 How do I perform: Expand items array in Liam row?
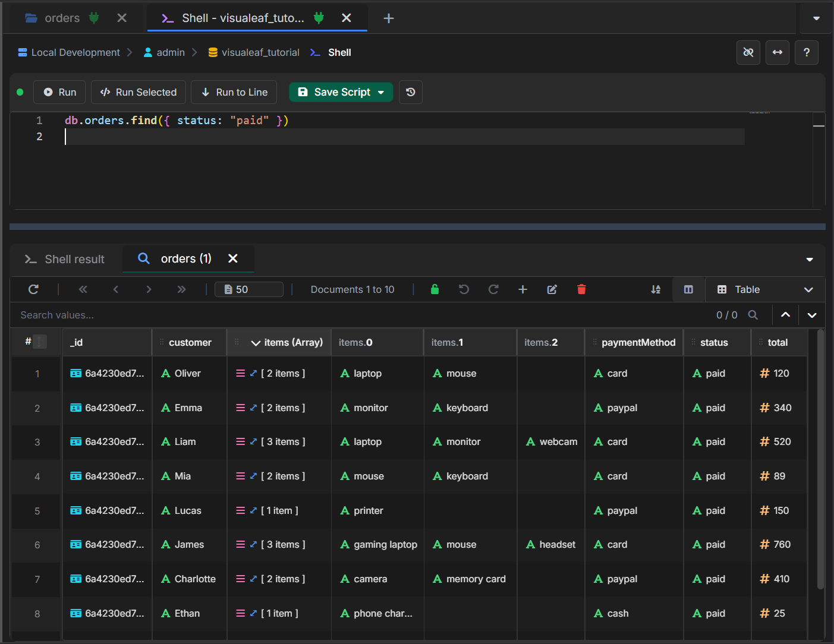click(254, 441)
